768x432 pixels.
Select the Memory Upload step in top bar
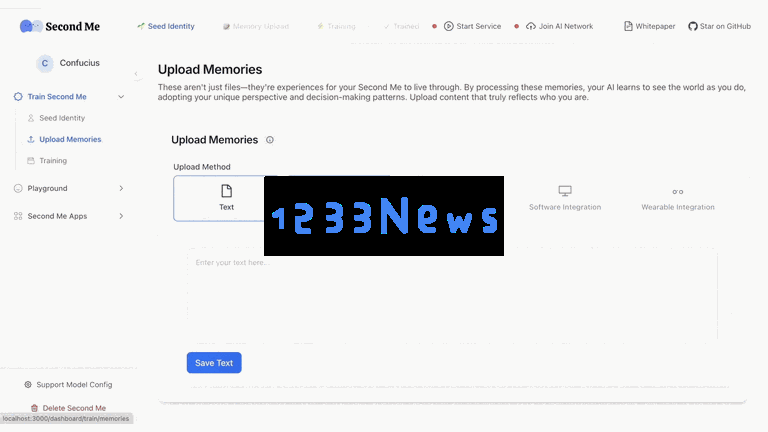pos(256,26)
